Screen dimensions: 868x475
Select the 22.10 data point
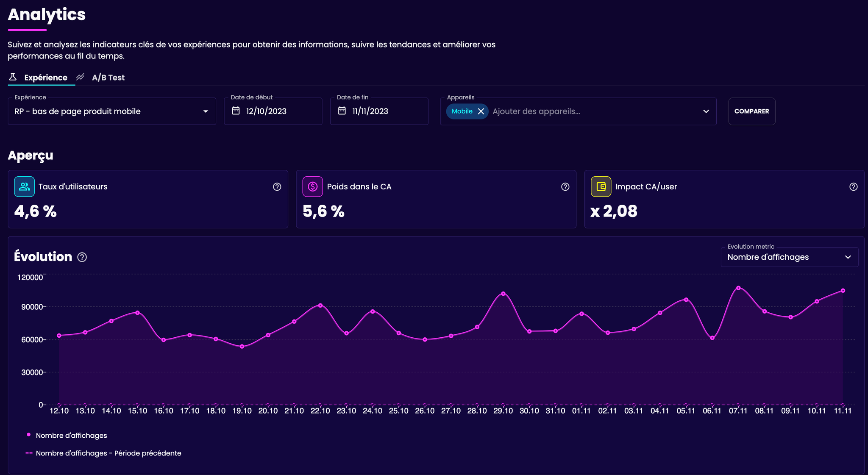320,306
